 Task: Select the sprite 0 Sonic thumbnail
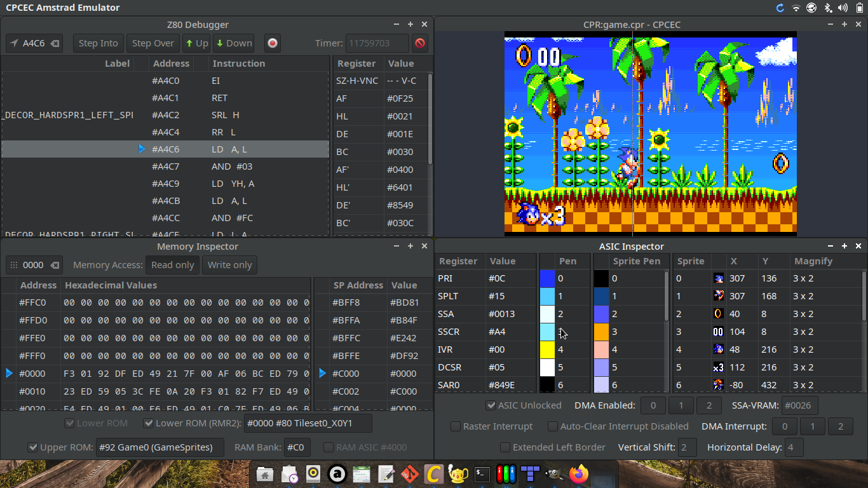pyautogui.click(x=719, y=278)
